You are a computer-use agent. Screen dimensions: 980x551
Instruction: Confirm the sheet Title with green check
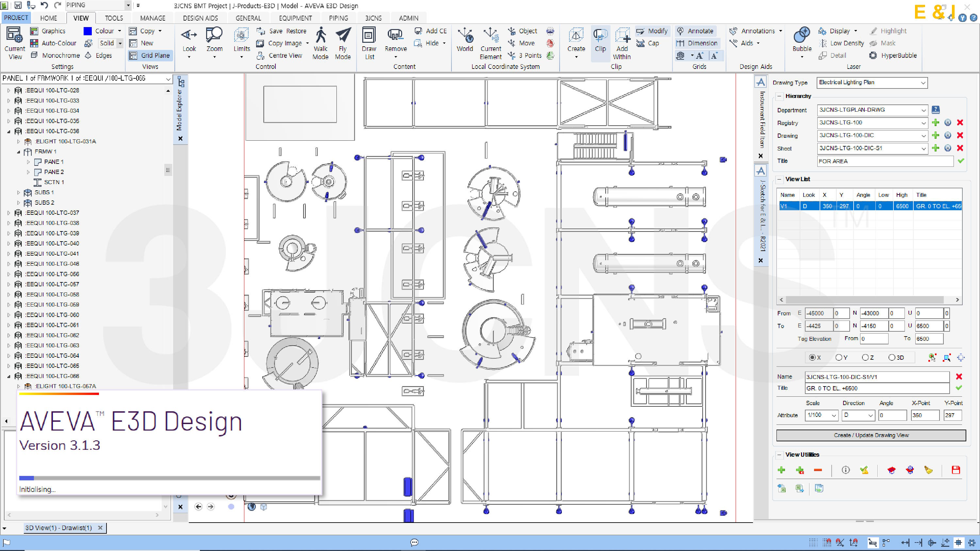pyautogui.click(x=961, y=161)
